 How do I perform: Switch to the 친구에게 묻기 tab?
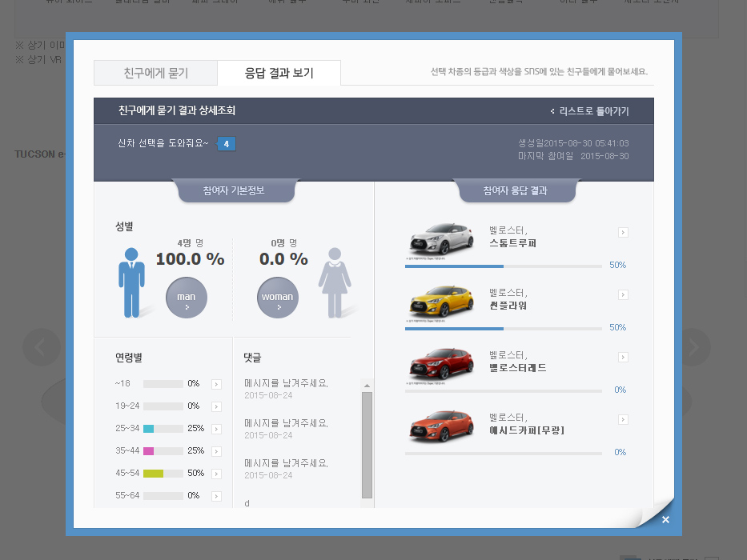(x=155, y=73)
